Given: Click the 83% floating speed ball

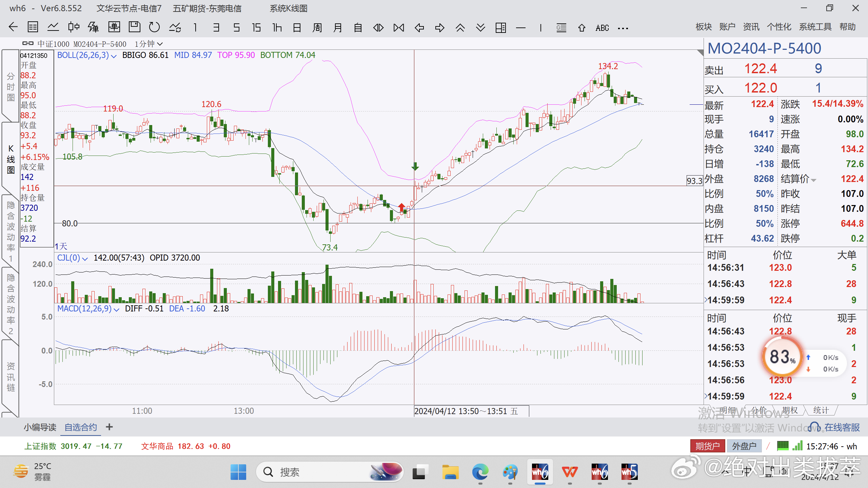Looking at the screenshot, I should point(782,357).
